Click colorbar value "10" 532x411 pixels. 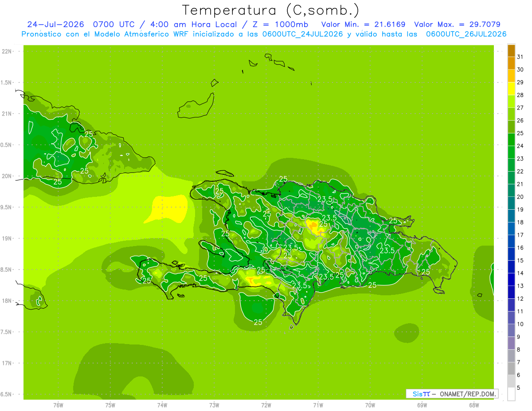520,324
